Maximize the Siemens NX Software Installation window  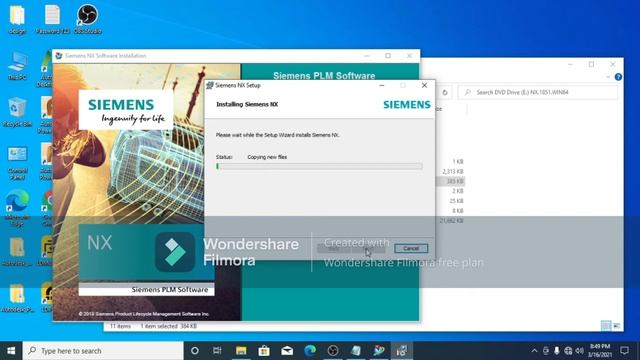coord(388,56)
